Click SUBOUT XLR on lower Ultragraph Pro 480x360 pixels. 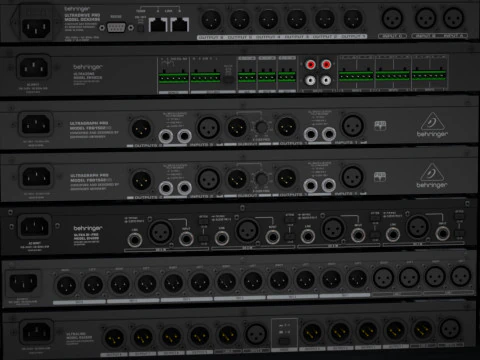pos(237,179)
